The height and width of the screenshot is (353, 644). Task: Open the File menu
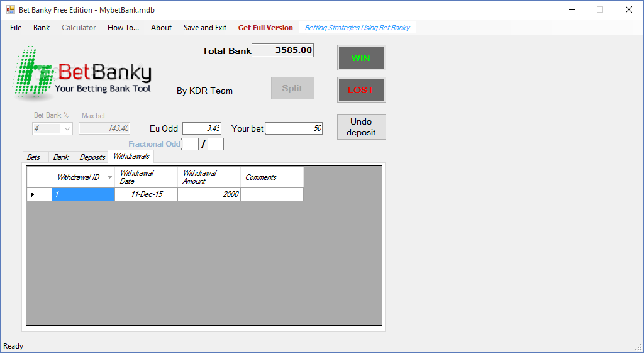[x=16, y=28]
